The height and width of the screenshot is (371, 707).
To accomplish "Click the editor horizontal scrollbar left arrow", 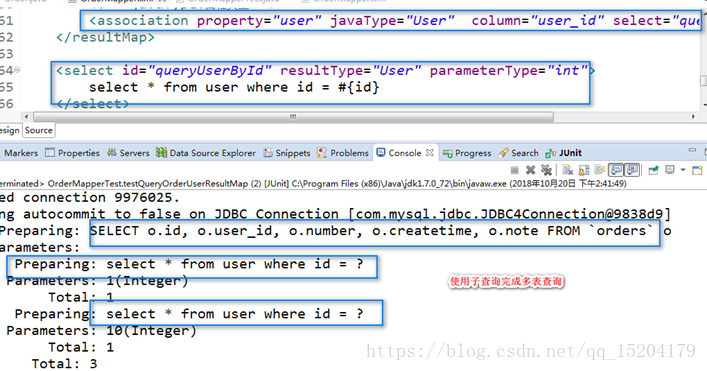I will click(x=26, y=117).
